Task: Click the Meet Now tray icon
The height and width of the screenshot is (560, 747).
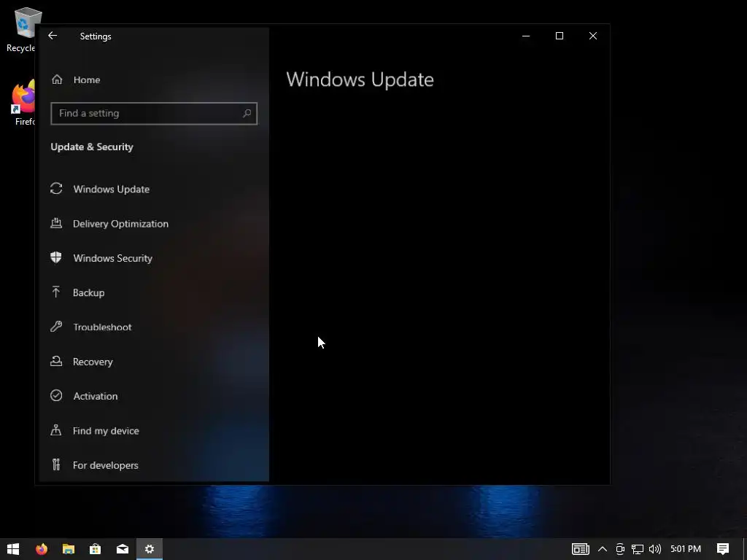Action: [620, 549]
